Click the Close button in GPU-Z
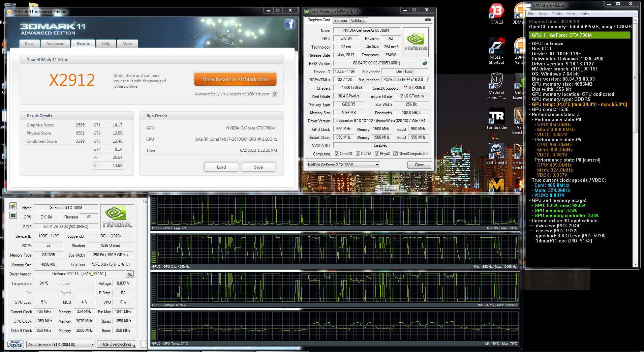Viewport: 644px width, 352px height. coord(419,165)
